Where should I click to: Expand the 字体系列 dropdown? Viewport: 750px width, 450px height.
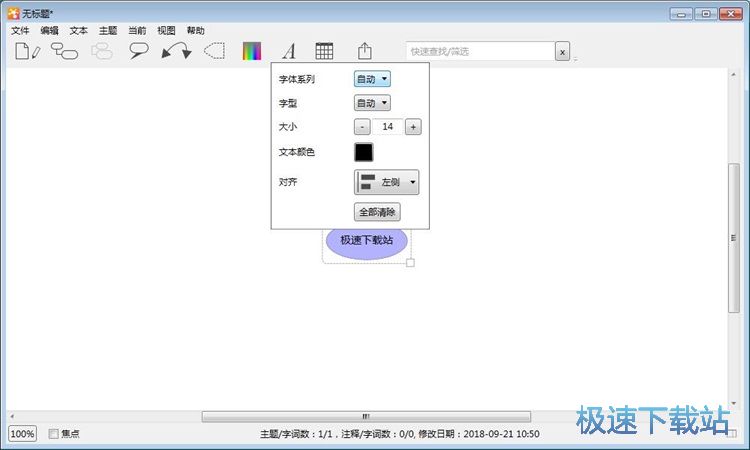(372, 79)
